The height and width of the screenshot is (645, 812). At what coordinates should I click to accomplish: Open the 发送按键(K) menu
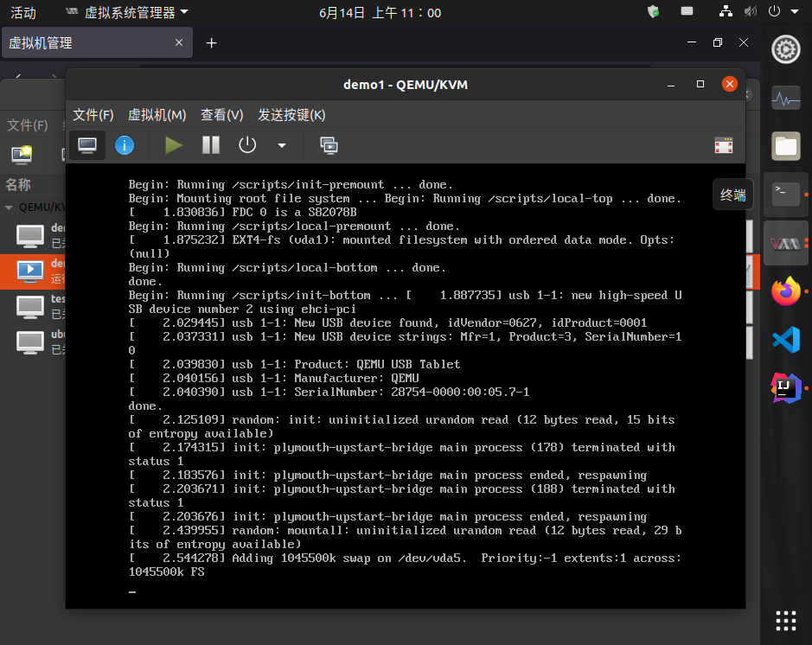tap(291, 115)
